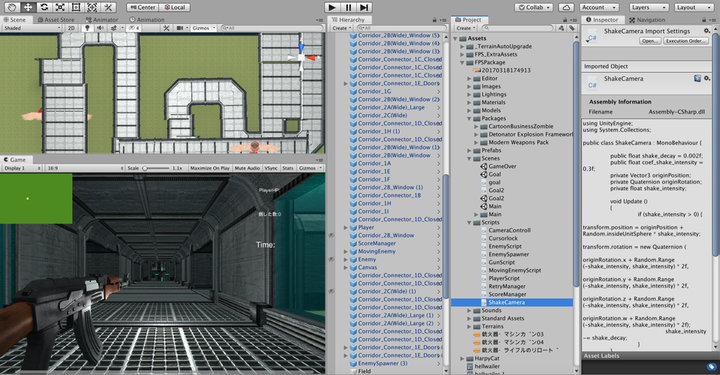Open Scene component tools icon
The width and height of the screenshot is (720, 375).
point(166,28)
